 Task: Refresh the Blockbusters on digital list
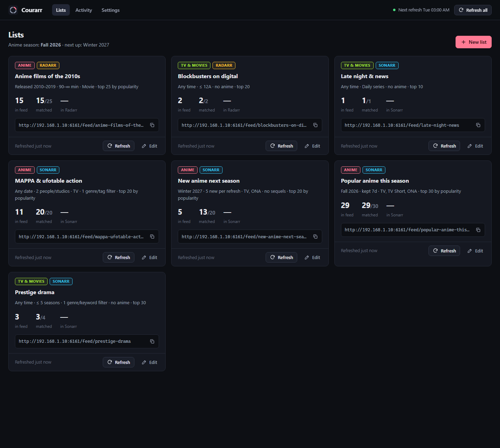coord(281,146)
